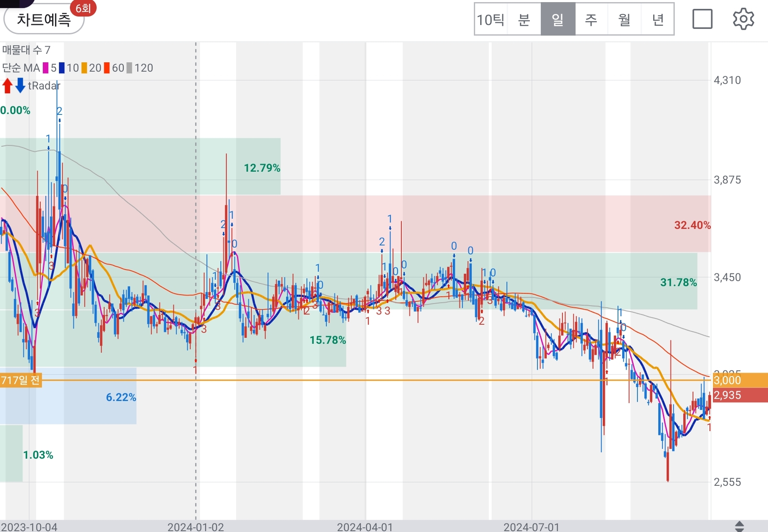Tap the 12.79% volume profile label
The width and height of the screenshot is (768, 532).
pos(262,168)
